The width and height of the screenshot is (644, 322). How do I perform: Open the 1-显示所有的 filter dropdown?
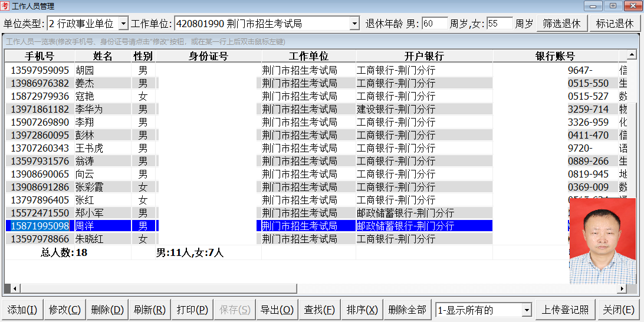click(x=526, y=310)
